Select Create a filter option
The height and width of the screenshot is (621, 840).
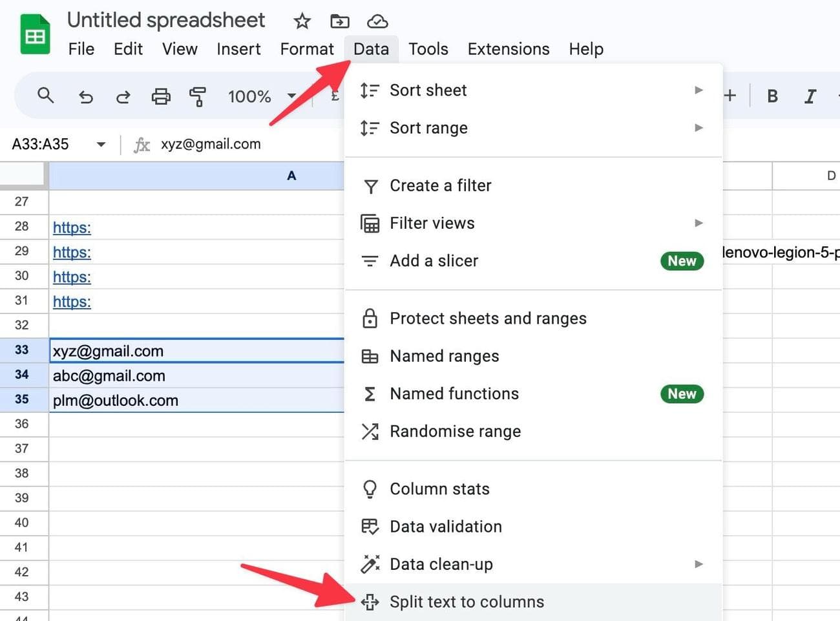pos(440,185)
